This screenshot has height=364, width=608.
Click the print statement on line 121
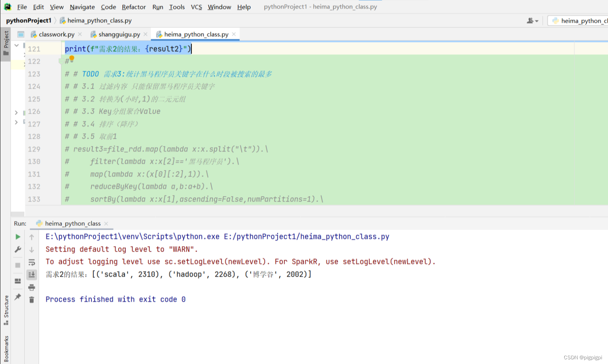tap(128, 49)
